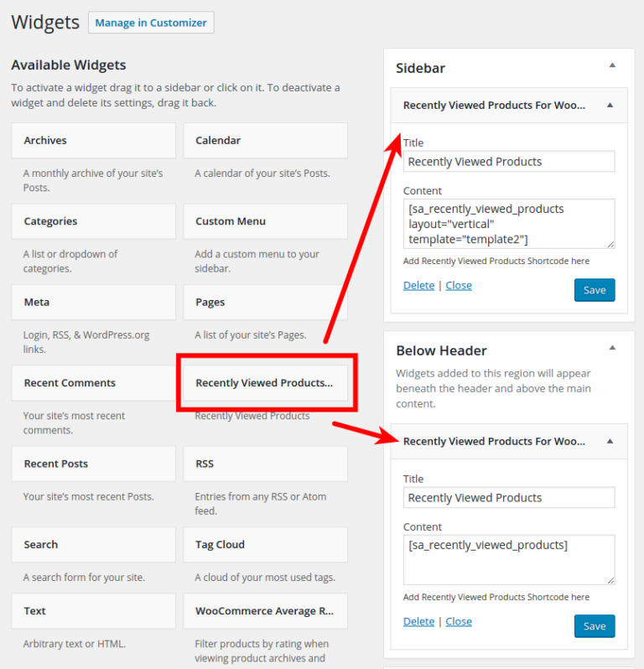Delete the widget in Below Header
The width and height of the screenshot is (644, 669).
point(418,622)
